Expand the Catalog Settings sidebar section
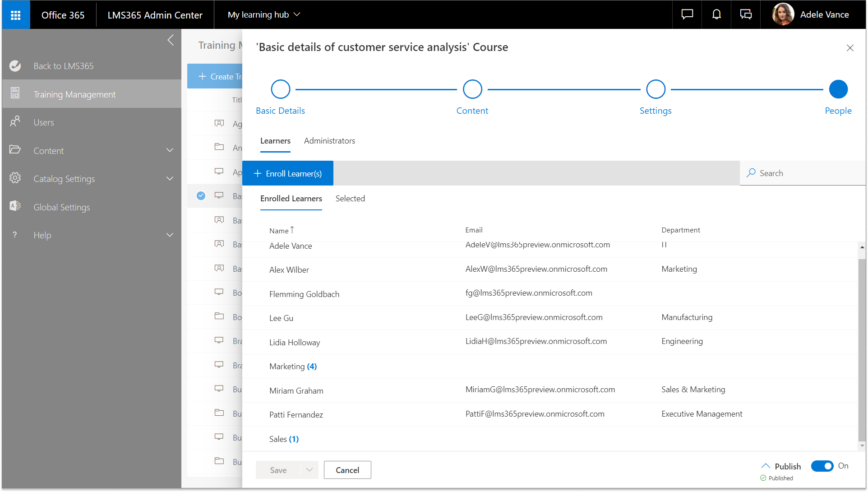Screen dimensions: 868x492 coord(170,179)
